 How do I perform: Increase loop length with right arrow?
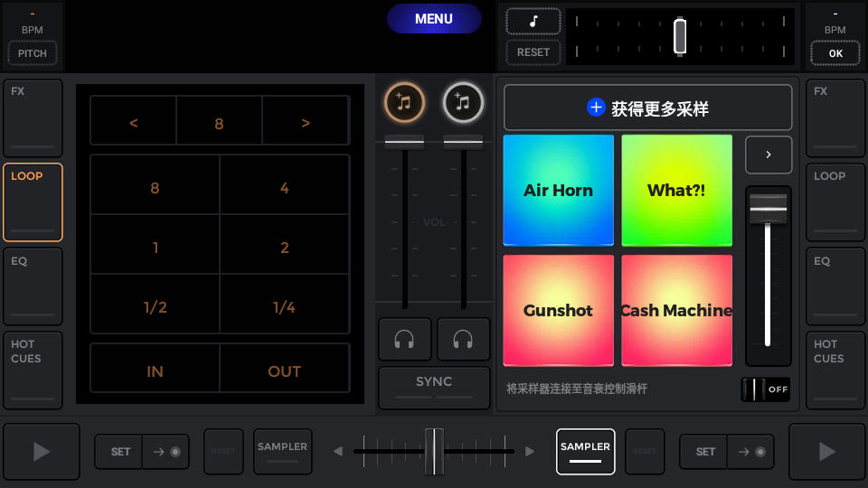pos(306,123)
